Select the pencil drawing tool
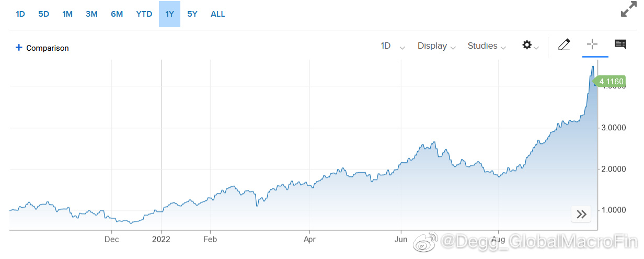Viewport: 644px width, 259px height. 564,45
